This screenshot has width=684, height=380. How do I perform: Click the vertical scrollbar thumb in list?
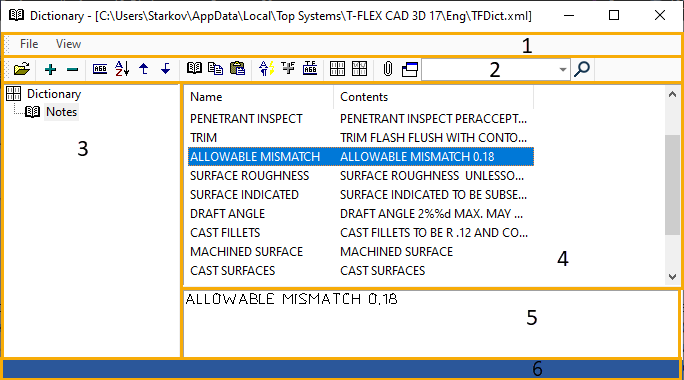pyautogui.click(x=672, y=185)
